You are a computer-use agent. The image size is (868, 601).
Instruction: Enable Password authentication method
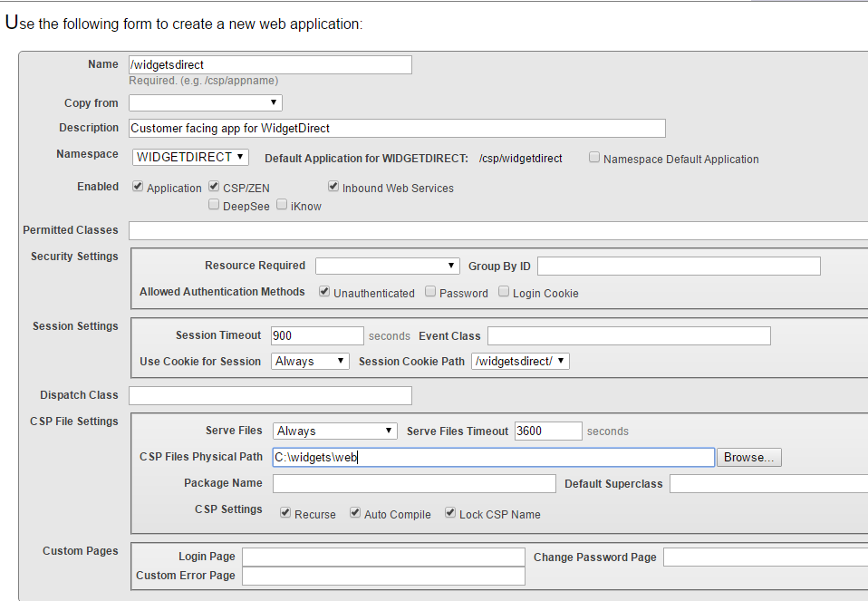(x=430, y=292)
